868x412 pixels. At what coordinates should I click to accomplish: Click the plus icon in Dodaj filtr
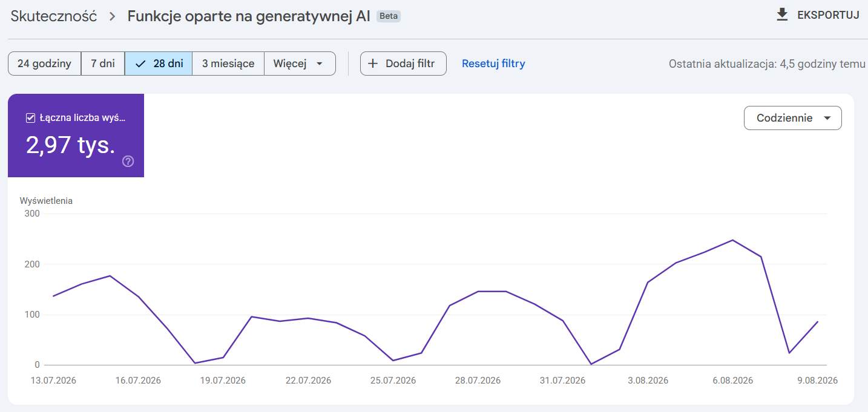pyautogui.click(x=373, y=64)
